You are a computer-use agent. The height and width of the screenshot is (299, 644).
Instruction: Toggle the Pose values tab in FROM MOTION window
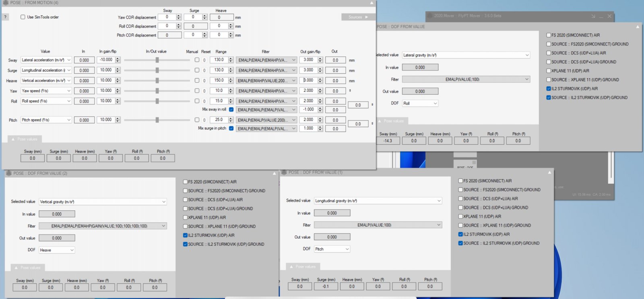(25, 139)
